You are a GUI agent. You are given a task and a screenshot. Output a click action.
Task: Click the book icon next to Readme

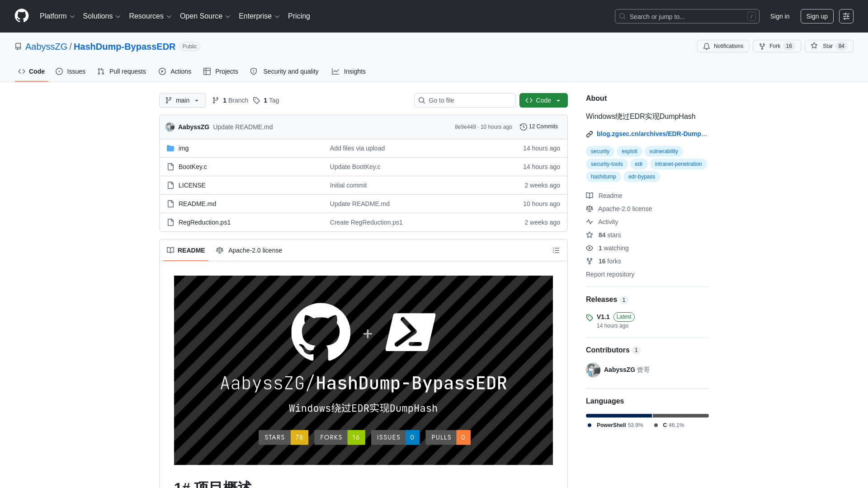pyautogui.click(x=590, y=196)
